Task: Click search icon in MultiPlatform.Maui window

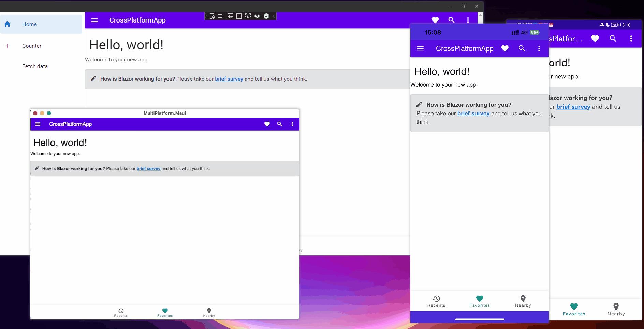Action: (x=279, y=124)
